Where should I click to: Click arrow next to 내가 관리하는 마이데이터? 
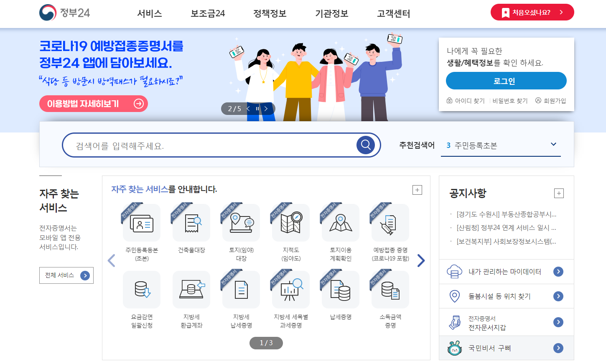[558, 272]
